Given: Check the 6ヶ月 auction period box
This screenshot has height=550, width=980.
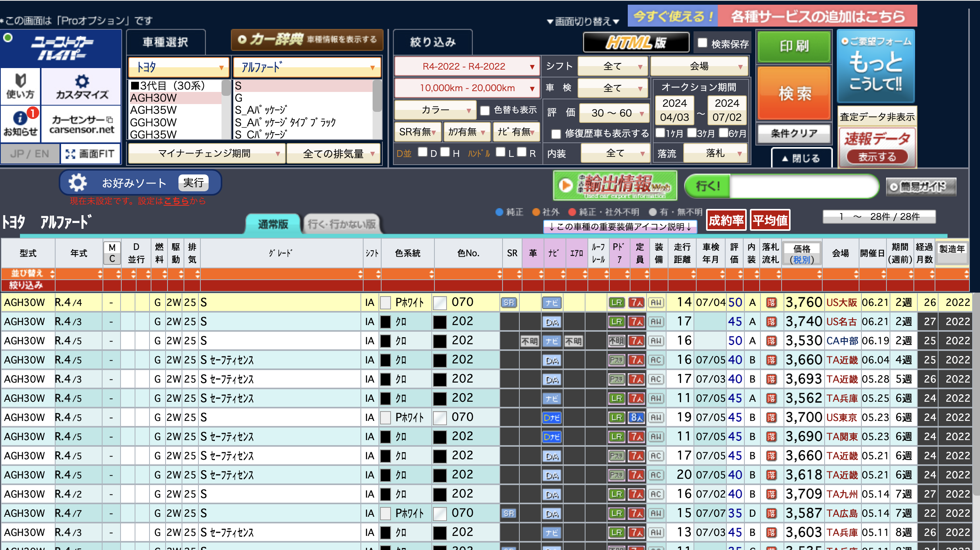Looking at the screenshot, I should [x=723, y=133].
